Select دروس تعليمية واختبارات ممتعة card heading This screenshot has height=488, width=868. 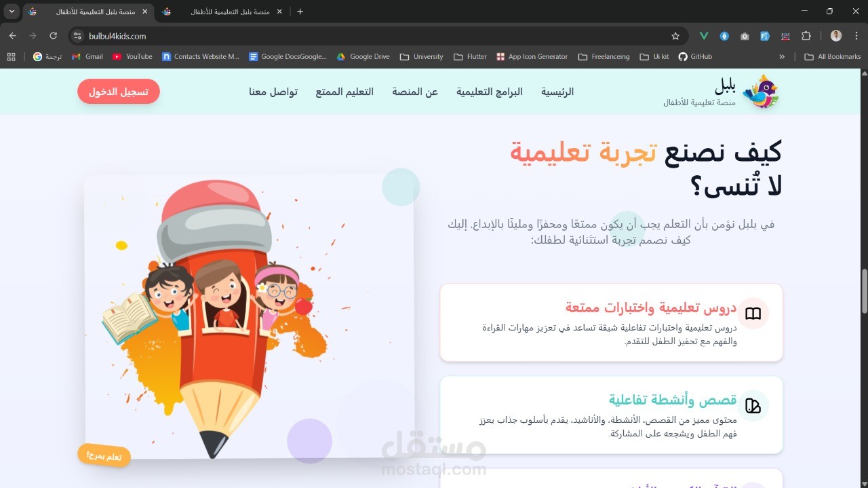click(x=650, y=308)
